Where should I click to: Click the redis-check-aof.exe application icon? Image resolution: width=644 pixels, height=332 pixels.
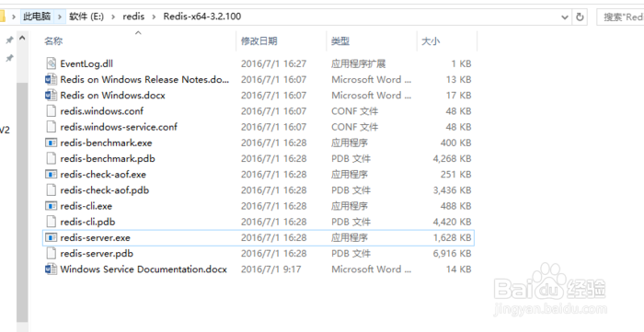pyautogui.click(x=51, y=175)
